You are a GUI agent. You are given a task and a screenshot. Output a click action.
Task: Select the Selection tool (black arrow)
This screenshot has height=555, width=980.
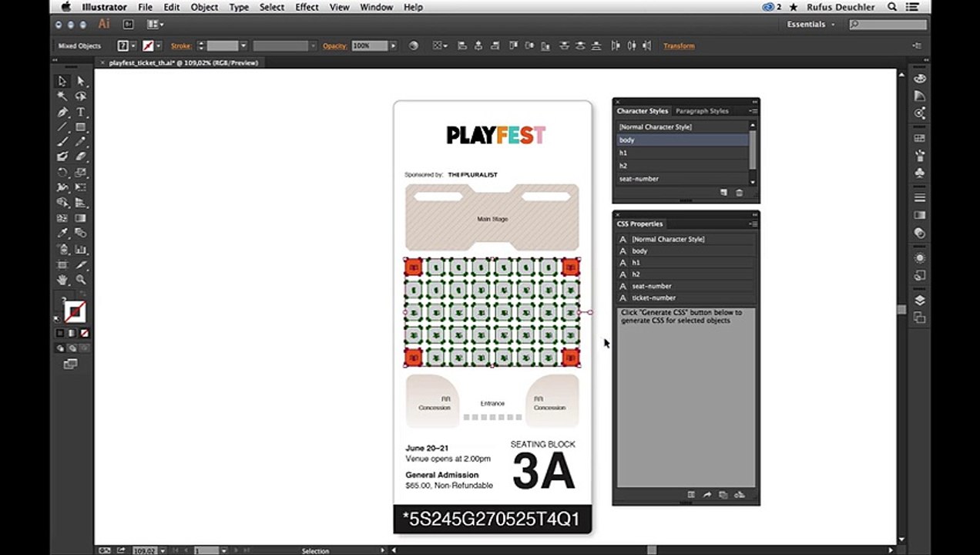[62, 82]
